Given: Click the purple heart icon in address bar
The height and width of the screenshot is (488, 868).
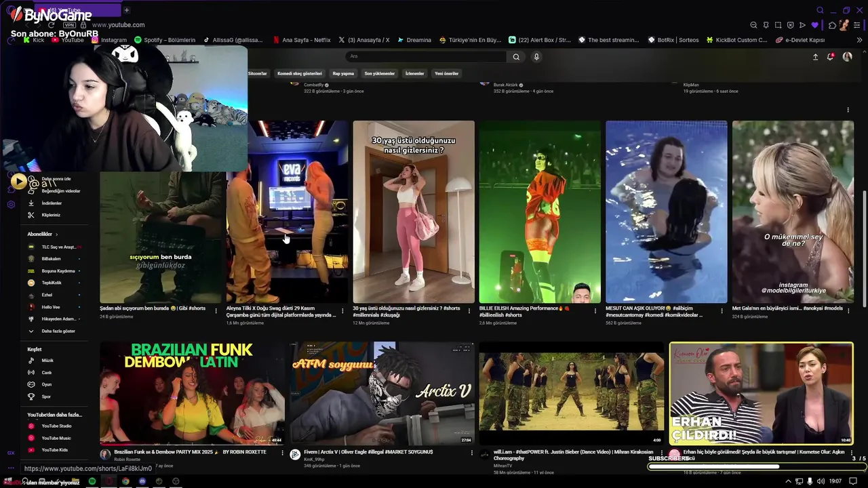Looking at the screenshot, I should click(814, 25).
